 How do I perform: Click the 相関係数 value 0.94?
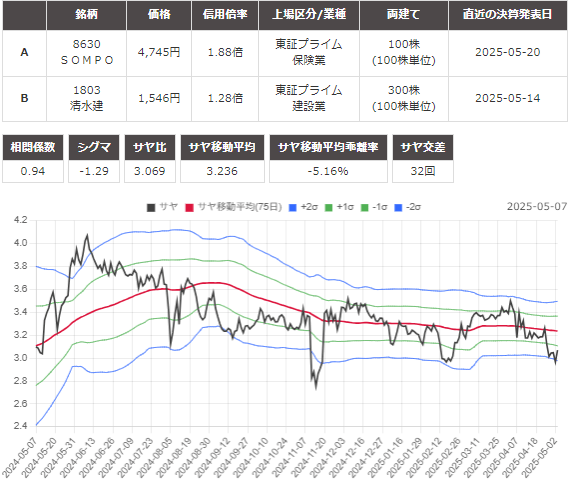[33, 171]
